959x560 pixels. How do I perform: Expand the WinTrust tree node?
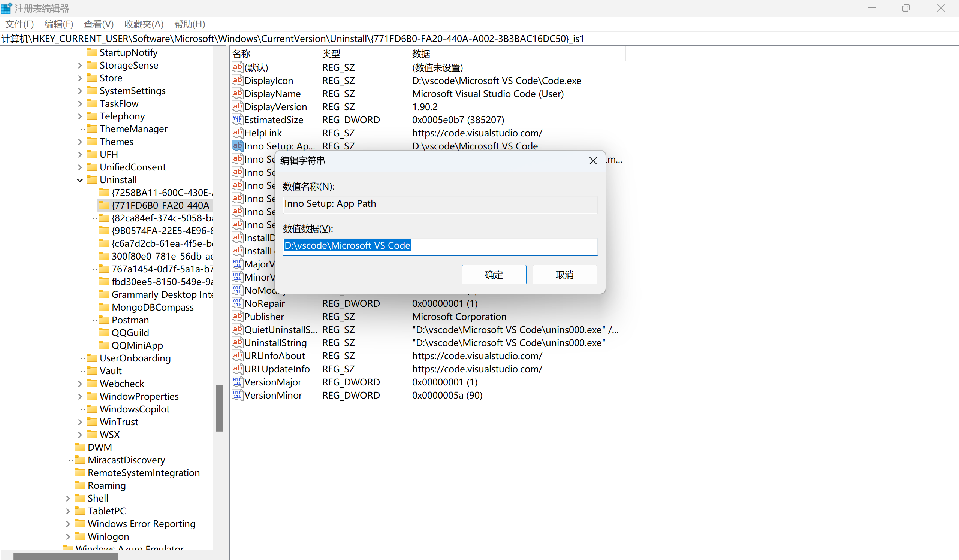click(80, 422)
